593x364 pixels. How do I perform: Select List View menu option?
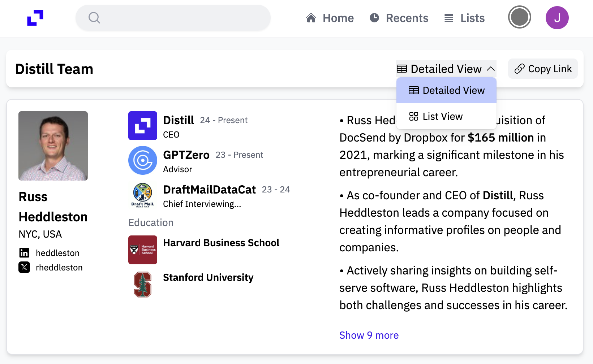[446, 116]
